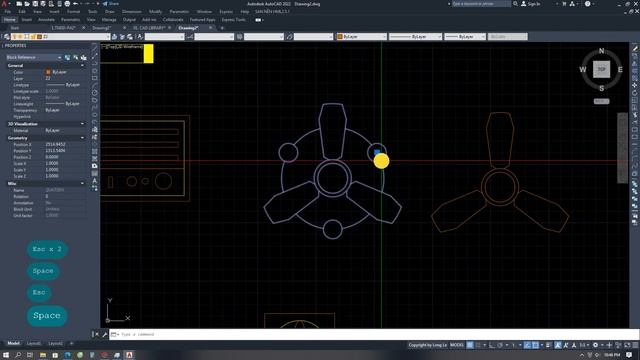Screen dimensions: 640x360
Task: Click the Undo arrow in quick access toolbar
Action: (x=76, y=4)
